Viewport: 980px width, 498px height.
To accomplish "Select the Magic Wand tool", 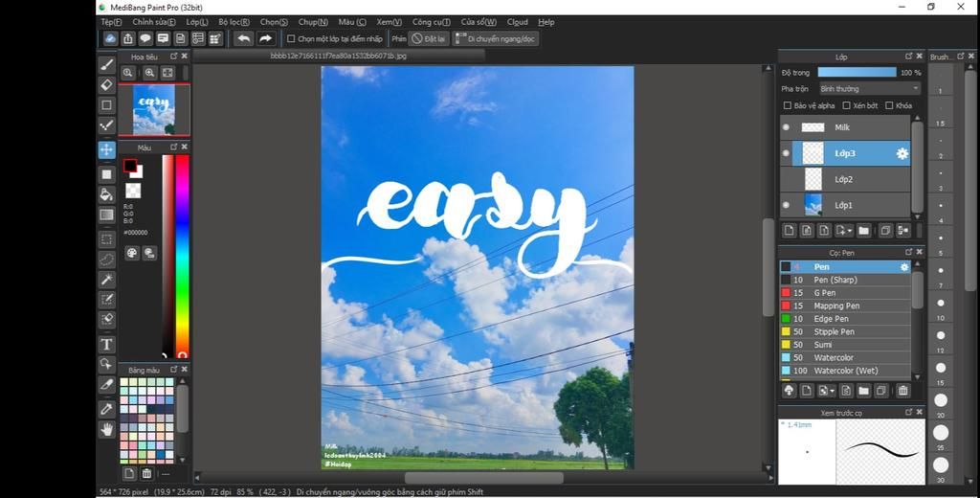I will click(107, 279).
